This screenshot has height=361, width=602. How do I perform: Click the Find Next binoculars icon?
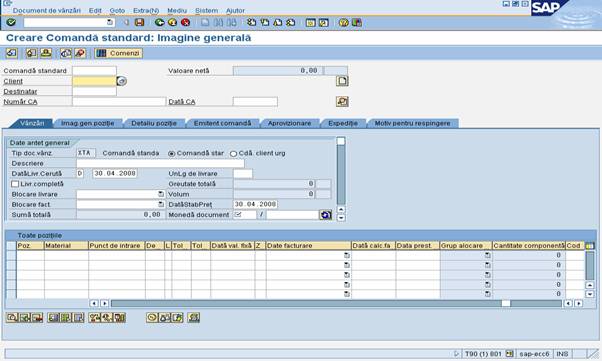[232, 22]
